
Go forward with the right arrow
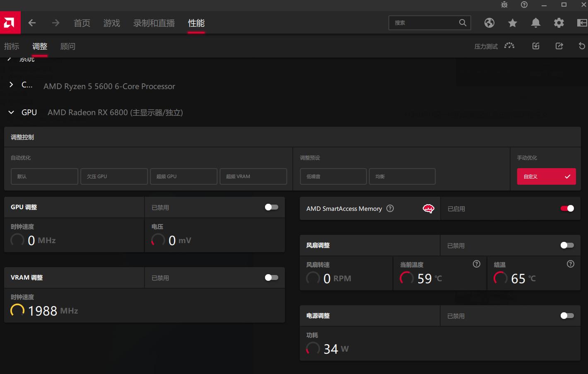tap(55, 23)
